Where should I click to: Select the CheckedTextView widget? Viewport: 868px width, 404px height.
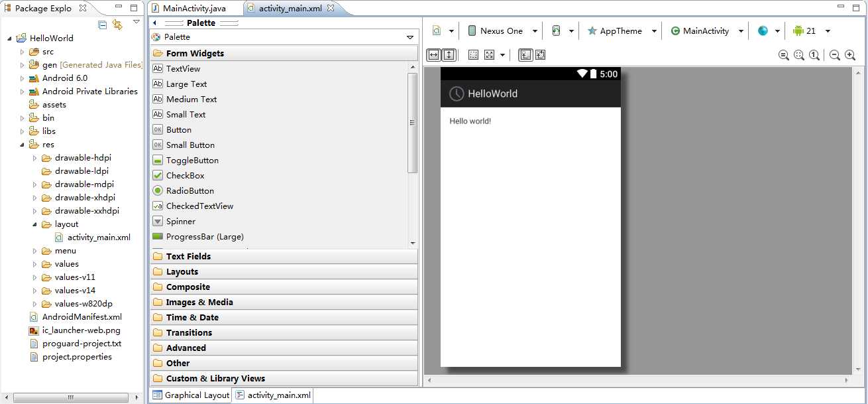click(199, 206)
